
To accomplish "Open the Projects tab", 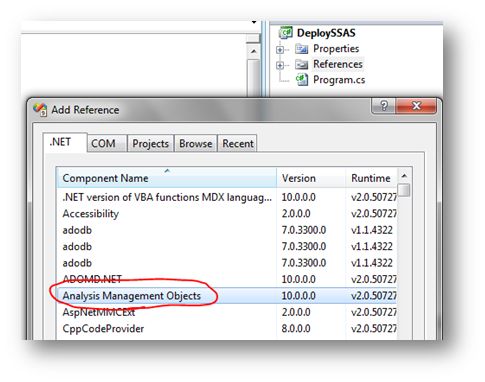I will tap(151, 144).
